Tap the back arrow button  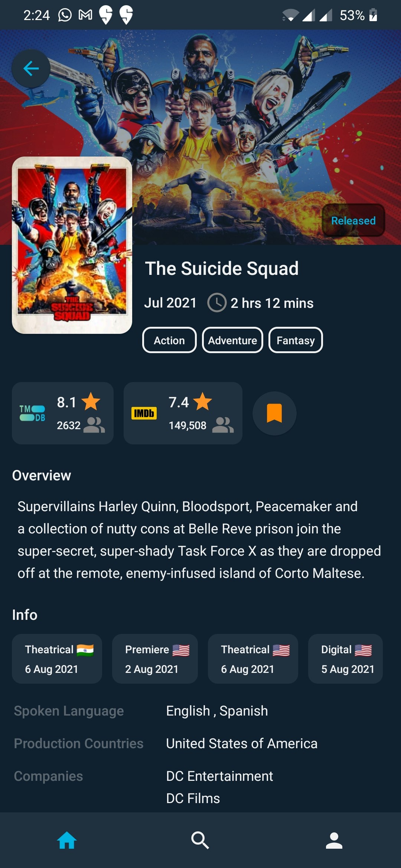coord(31,69)
